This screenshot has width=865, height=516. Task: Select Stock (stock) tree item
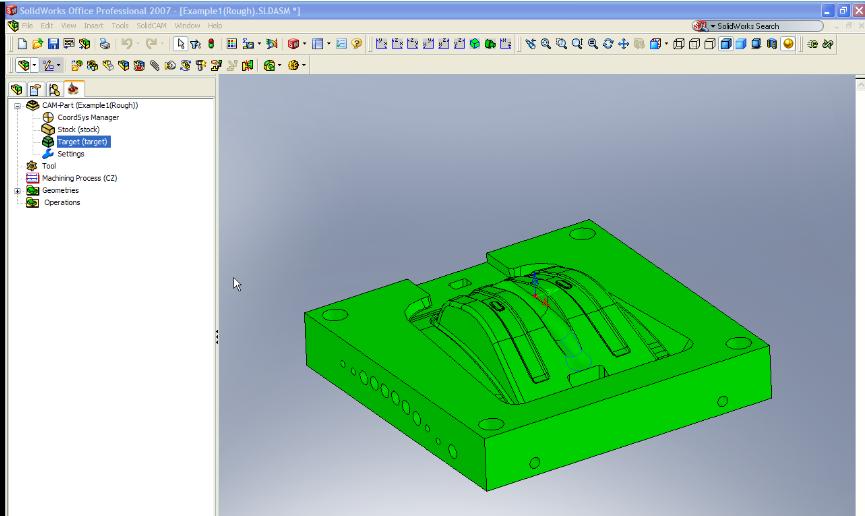click(78, 130)
